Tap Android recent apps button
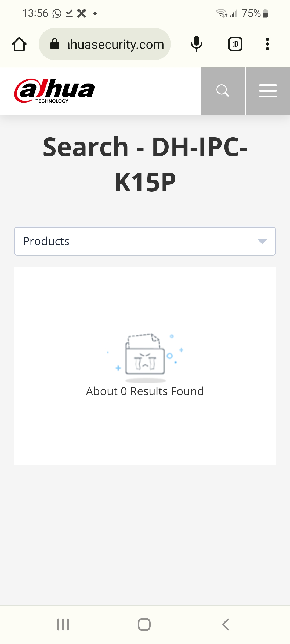Screen dimensions: 290x644 pos(63,624)
